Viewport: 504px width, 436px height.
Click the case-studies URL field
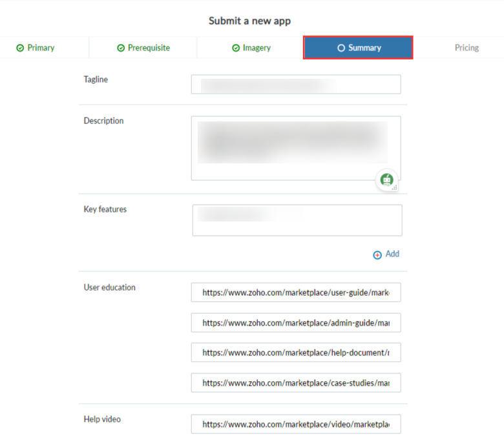click(x=295, y=383)
